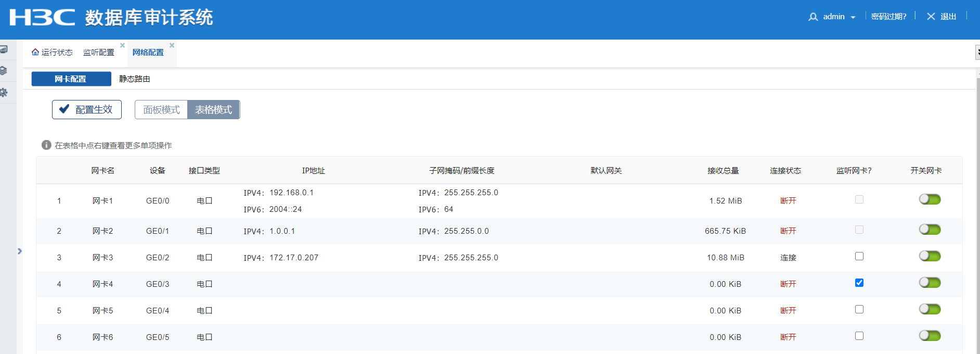Toggle 监听网卡 checkbox for 网卡5
Image resolution: width=980 pixels, height=354 pixels.
click(859, 309)
